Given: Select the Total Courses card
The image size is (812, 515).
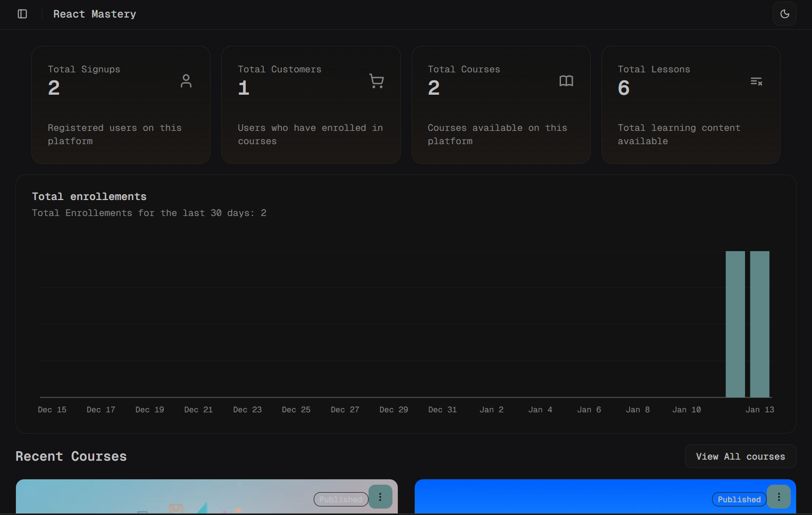Looking at the screenshot, I should [500, 105].
